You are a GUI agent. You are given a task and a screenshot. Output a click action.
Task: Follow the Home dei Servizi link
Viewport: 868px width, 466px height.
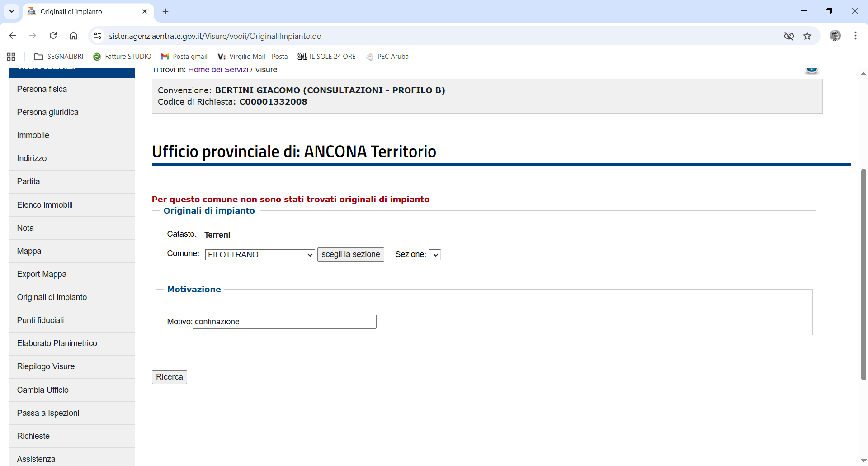click(218, 70)
